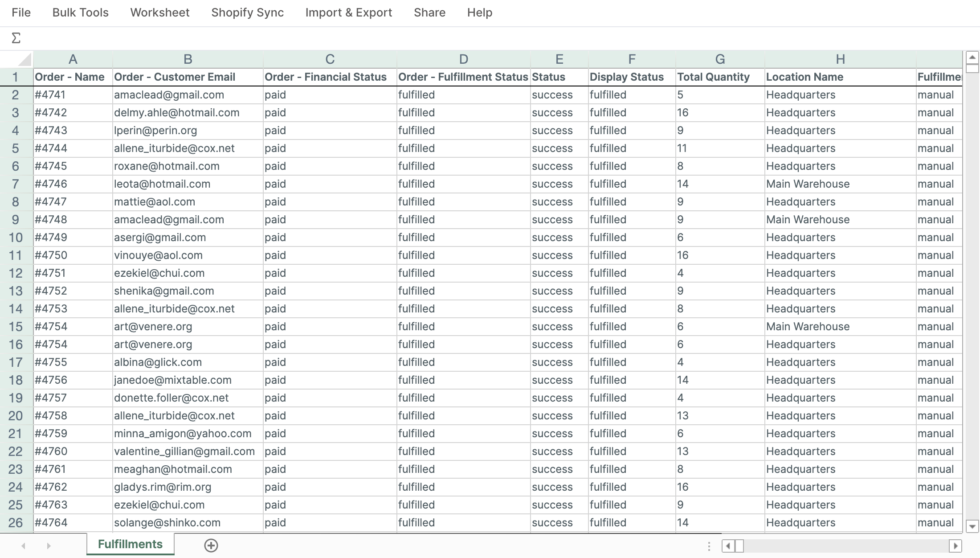Image resolution: width=980 pixels, height=558 pixels.
Task: Click the Sigma formula icon
Action: click(16, 38)
